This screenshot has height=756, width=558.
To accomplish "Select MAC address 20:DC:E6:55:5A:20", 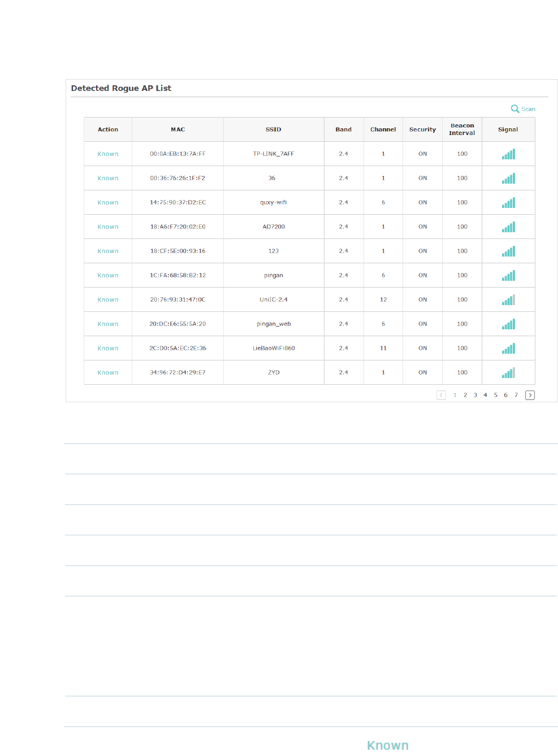I will tap(178, 324).
